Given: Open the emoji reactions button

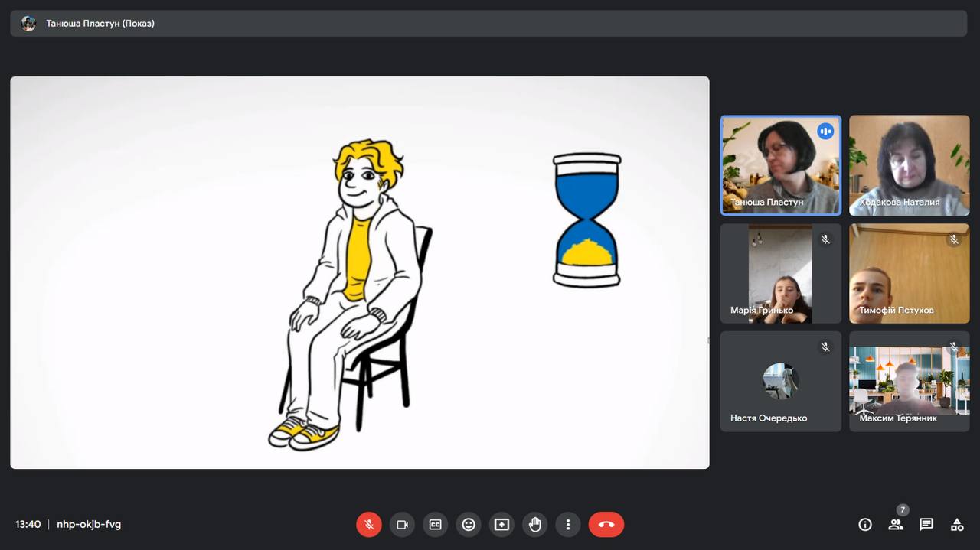Looking at the screenshot, I should click(469, 525).
